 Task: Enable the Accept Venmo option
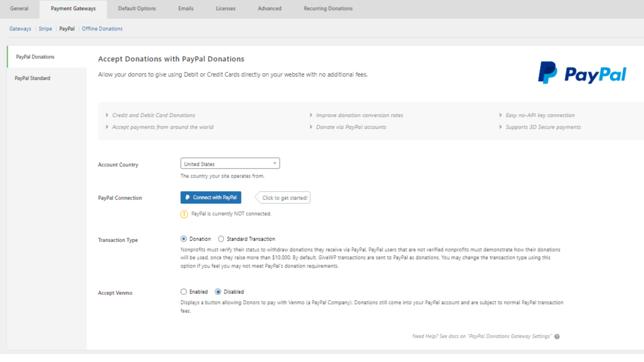coord(184,292)
